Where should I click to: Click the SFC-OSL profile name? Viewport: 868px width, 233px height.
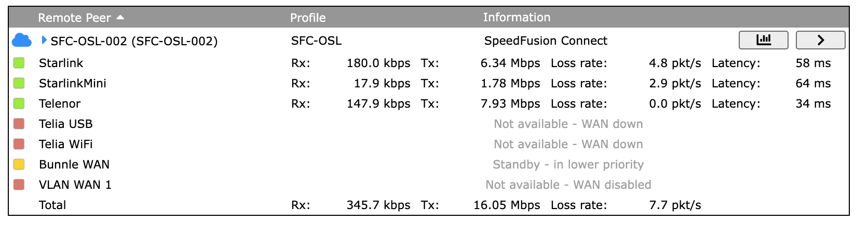[316, 41]
